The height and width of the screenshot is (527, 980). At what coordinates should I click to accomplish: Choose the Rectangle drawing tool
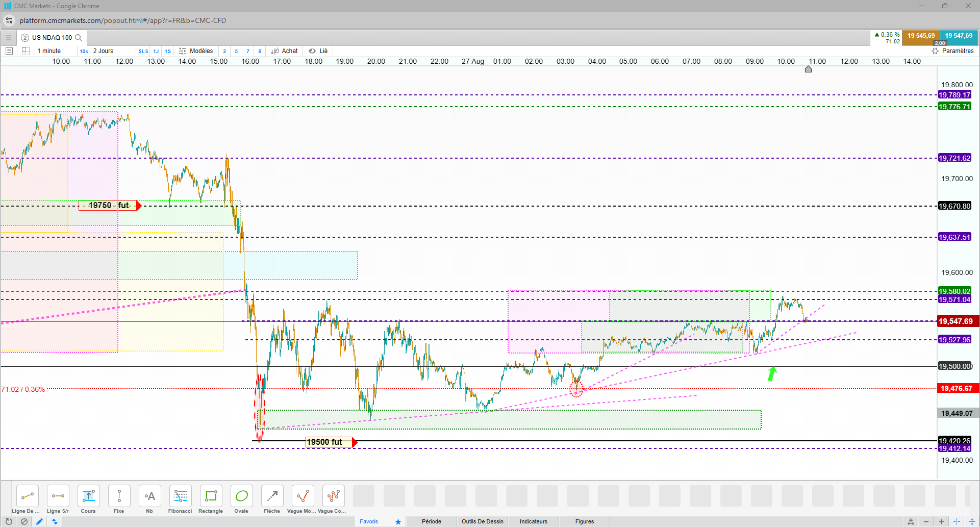(x=211, y=496)
